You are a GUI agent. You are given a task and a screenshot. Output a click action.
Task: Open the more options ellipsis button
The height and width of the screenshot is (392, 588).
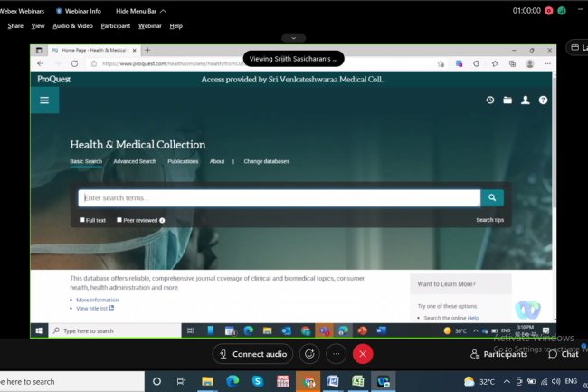point(336,354)
